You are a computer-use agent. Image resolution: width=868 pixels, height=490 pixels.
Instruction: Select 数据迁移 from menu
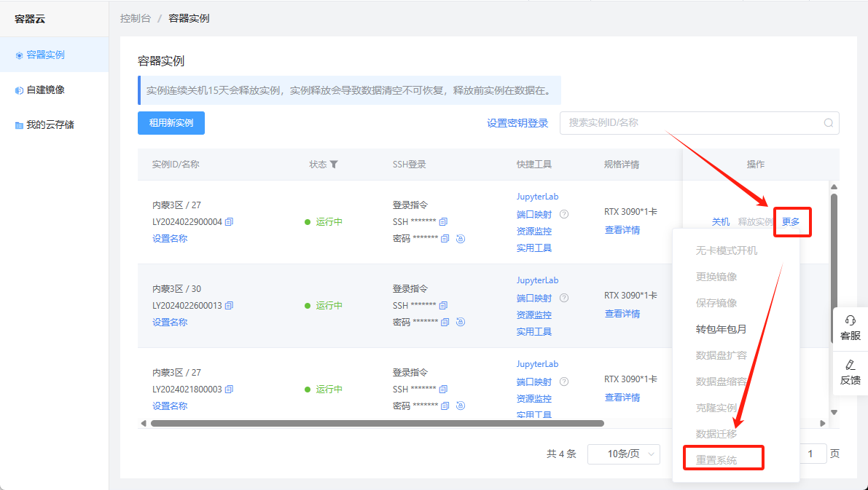716,434
